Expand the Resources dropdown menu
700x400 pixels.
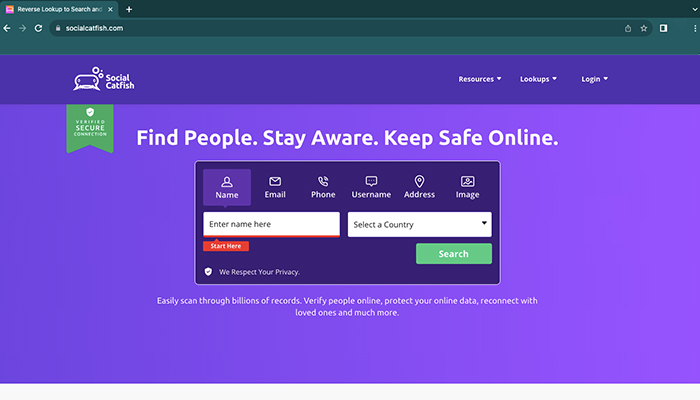pos(479,79)
